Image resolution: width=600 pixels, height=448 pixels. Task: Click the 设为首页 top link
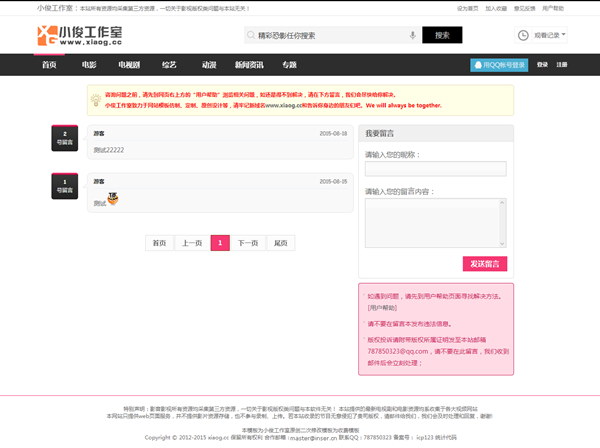coord(468,8)
